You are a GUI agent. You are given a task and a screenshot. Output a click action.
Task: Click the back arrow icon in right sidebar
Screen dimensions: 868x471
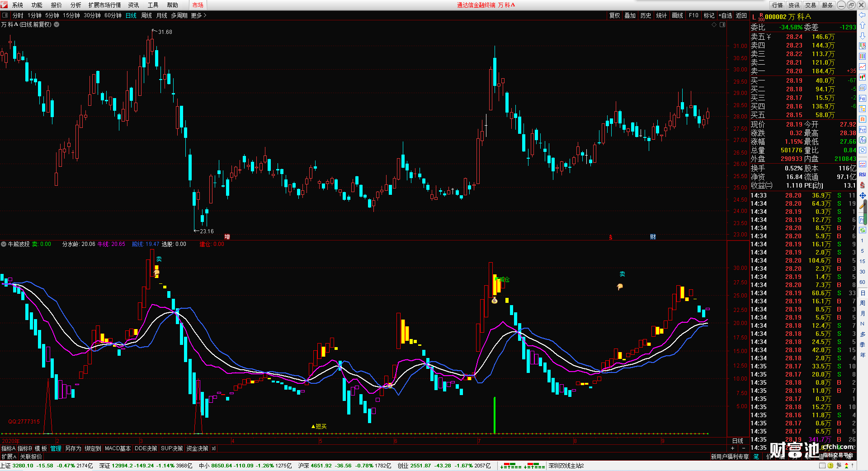(x=863, y=15)
